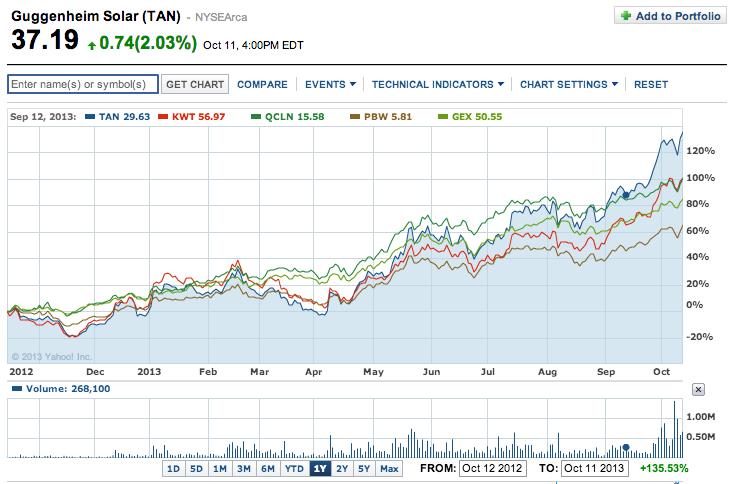Screen dimensions: 731x484
Task: Choose the YTD time range
Action: click(x=295, y=469)
